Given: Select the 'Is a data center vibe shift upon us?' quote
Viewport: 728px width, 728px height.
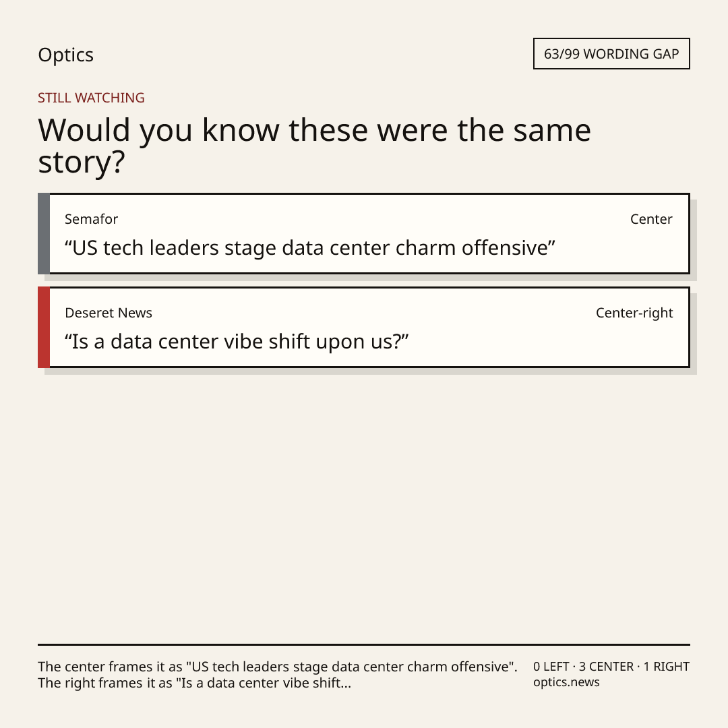Looking at the screenshot, I should [237, 342].
